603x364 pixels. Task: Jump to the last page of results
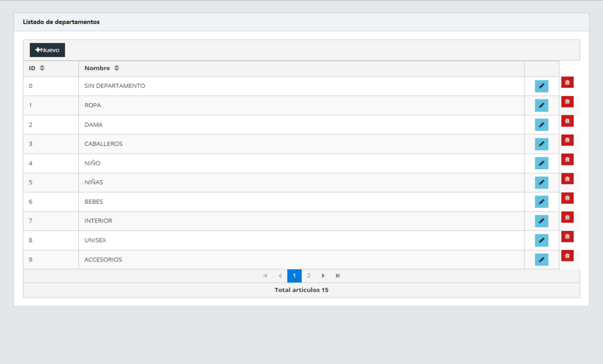pos(337,276)
